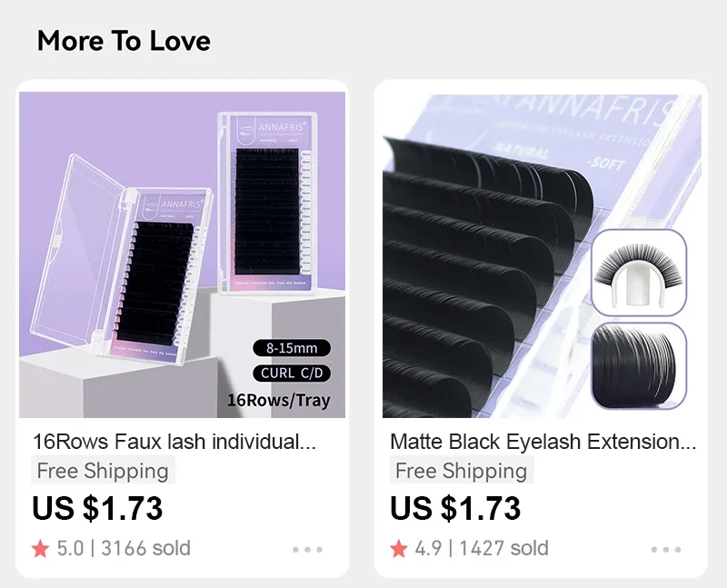
Task: Open the 16Rows Faux lash product image
Action: 183,255
